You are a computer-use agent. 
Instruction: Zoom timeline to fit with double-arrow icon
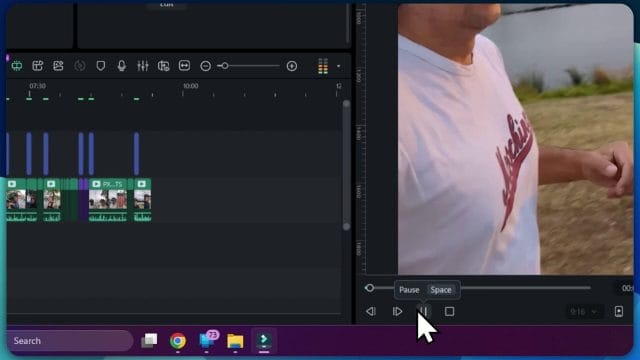[x=184, y=66]
